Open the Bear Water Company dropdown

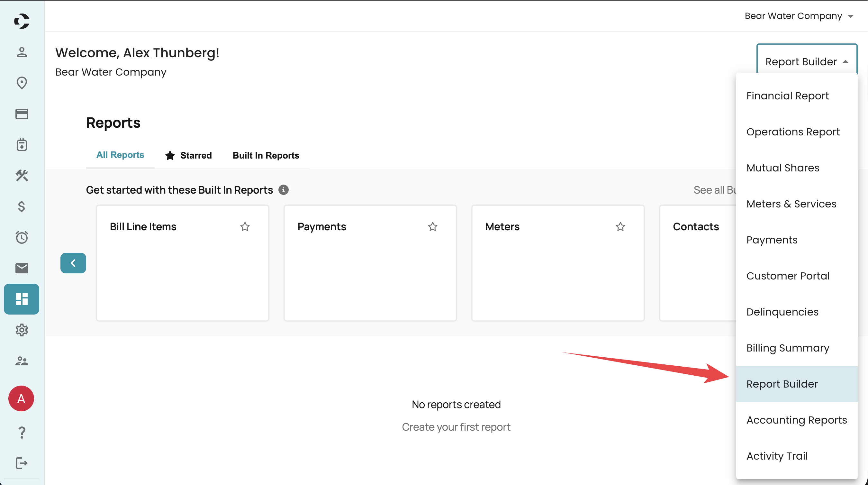pyautogui.click(x=799, y=15)
